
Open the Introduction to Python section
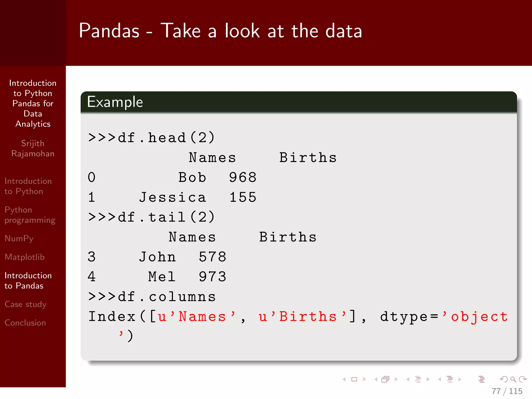pos(28,186)
